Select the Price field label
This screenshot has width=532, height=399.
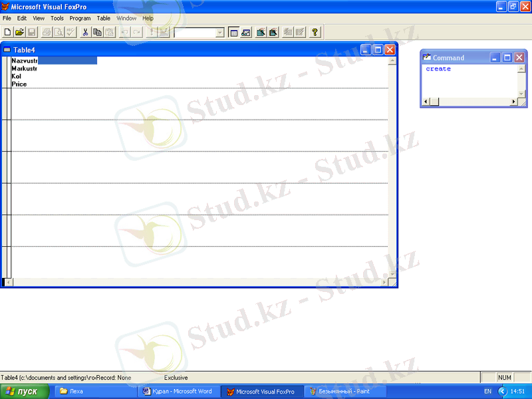[19, 84]
